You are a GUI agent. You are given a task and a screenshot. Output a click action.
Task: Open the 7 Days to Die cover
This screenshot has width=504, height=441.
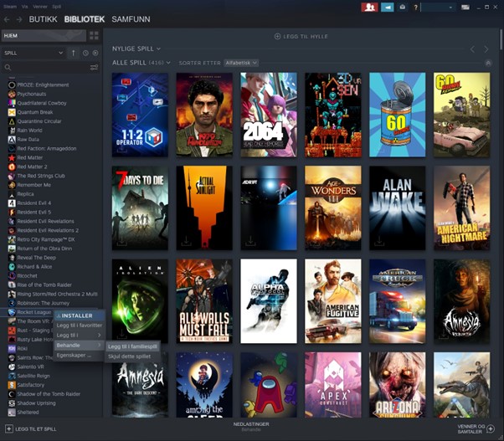point(140,208)
